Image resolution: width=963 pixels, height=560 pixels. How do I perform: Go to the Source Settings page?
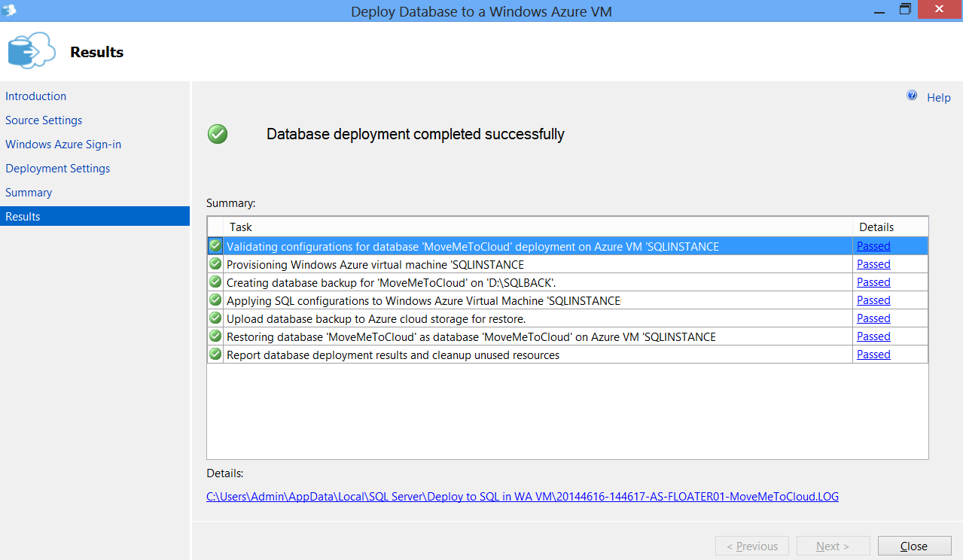(44, 120)
